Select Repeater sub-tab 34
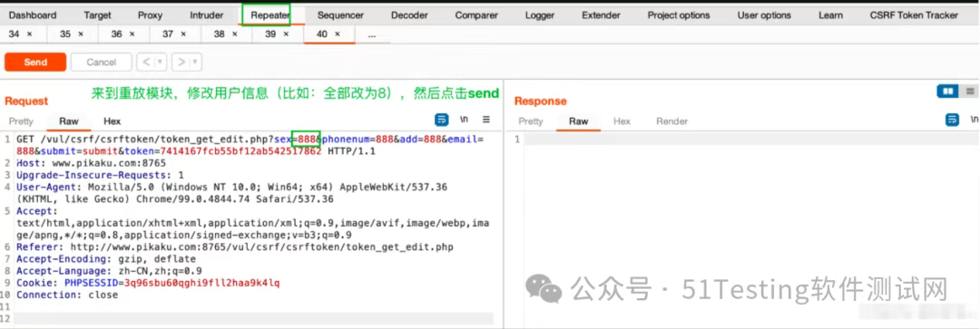The width and height of the screenshot is (980, 329). pyautogui.click(x=15, y=34)
